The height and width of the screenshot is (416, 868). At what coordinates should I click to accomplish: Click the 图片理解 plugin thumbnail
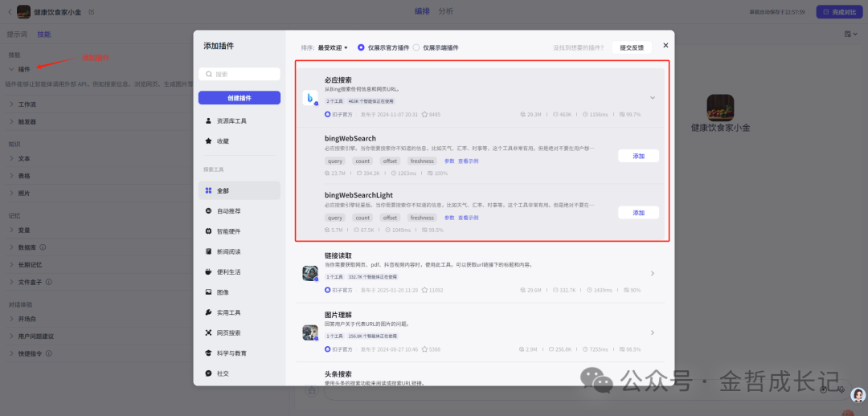click(310, 332)
